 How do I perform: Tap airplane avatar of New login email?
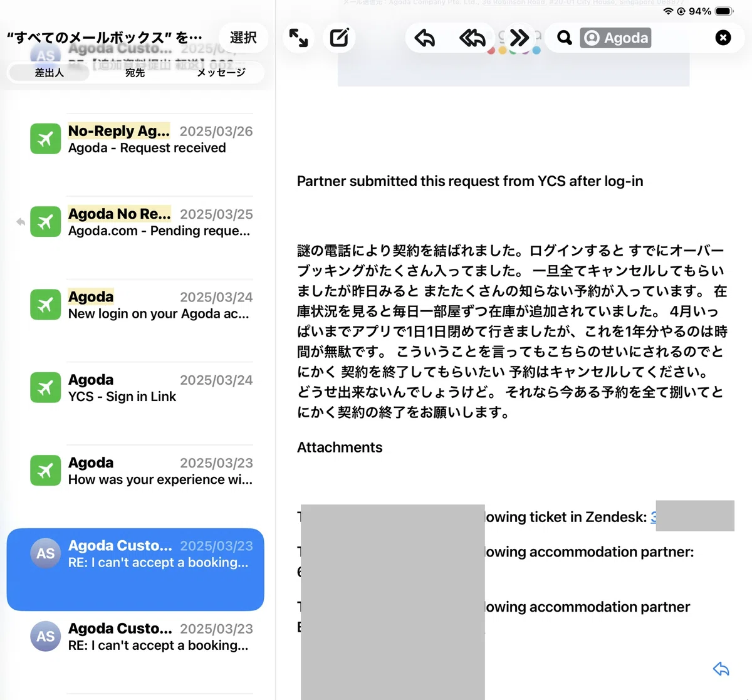45,304
